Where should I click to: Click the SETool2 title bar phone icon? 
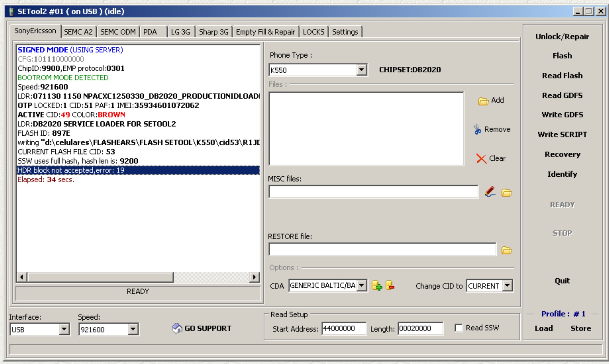point(12,11)
